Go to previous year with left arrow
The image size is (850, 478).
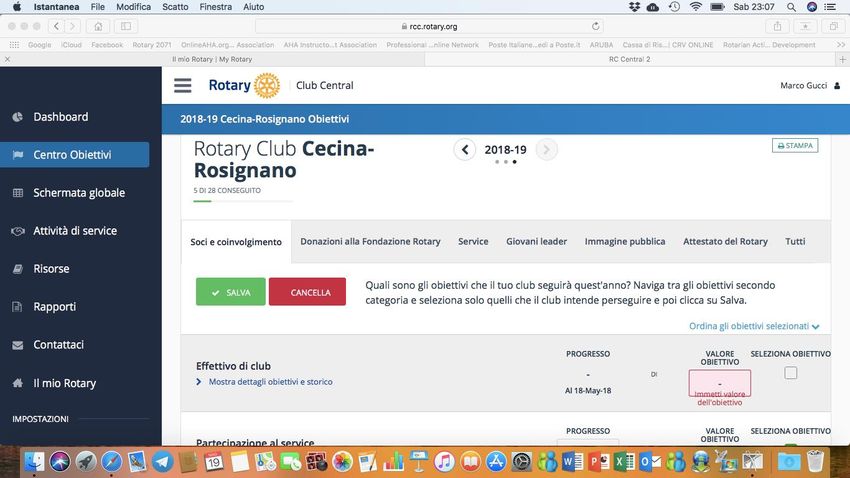click(464, 150)
